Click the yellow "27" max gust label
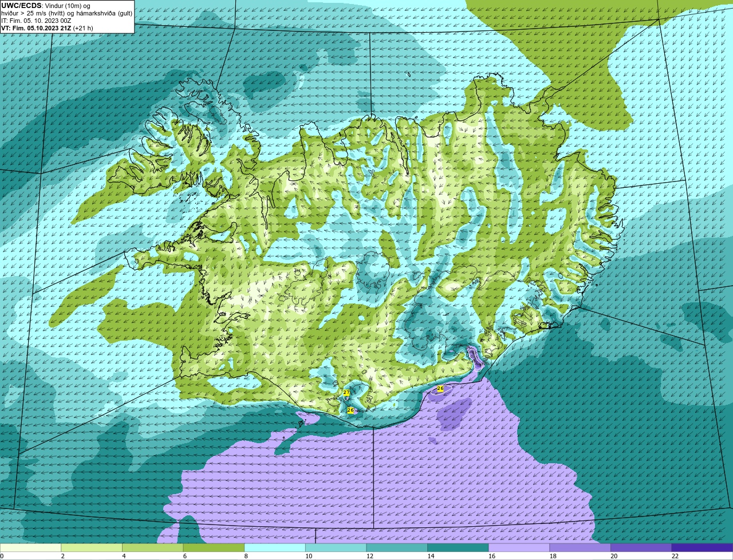 346,393
